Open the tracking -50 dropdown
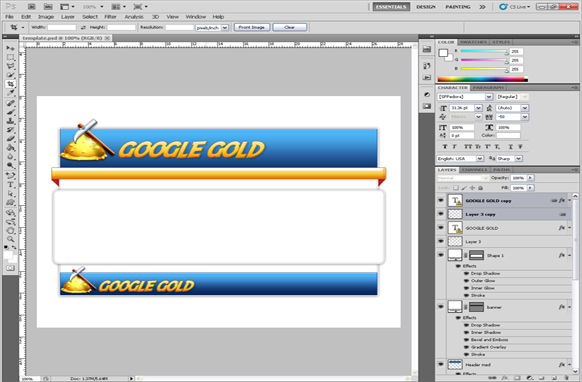Viewport: 582px width, 382px height. coord(524,117)
